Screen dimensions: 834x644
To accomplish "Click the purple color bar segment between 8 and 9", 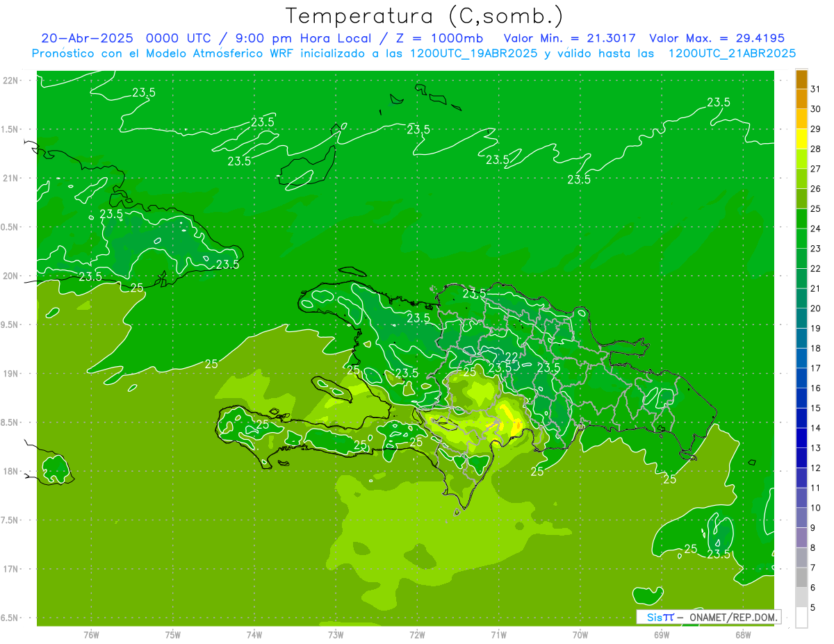I will (x=801, y=538).
